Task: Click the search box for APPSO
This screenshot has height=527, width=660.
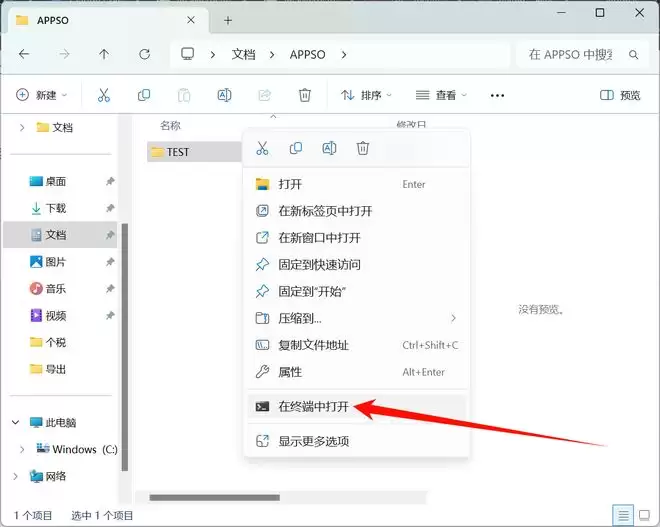Action: click(575, 54)
